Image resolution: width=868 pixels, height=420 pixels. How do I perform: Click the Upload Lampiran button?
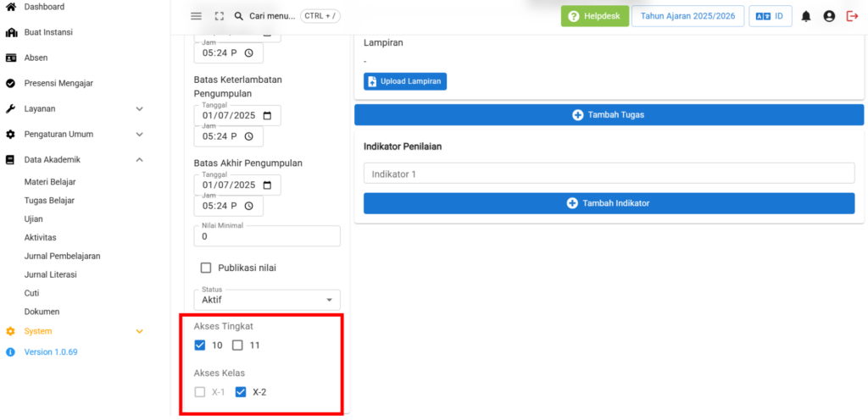coord(404,81)
